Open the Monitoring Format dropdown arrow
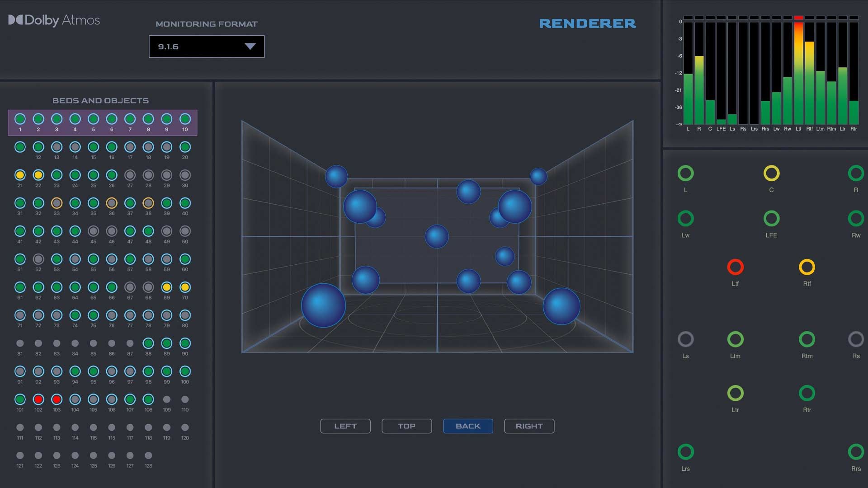Screen dimensions: 868x488 click(x=250, y=47)
